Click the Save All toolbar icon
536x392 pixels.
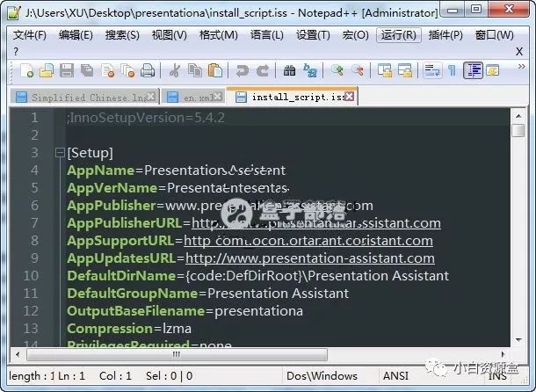click(87, 70)
